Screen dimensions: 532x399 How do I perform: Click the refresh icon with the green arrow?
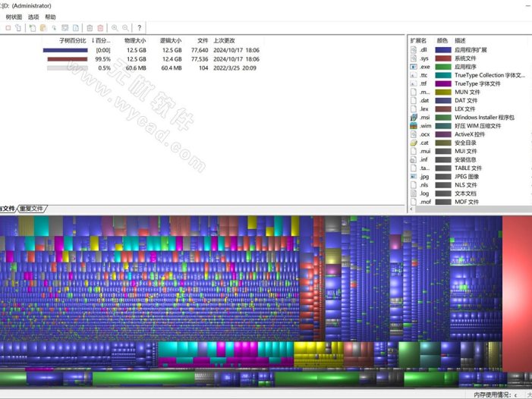[32, 28]
